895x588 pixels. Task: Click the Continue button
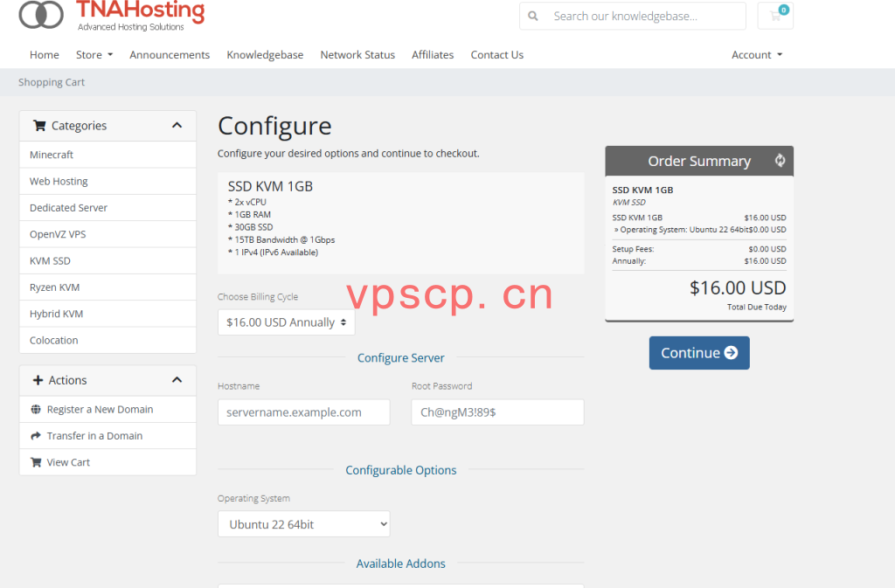click(x=699, y=353)
